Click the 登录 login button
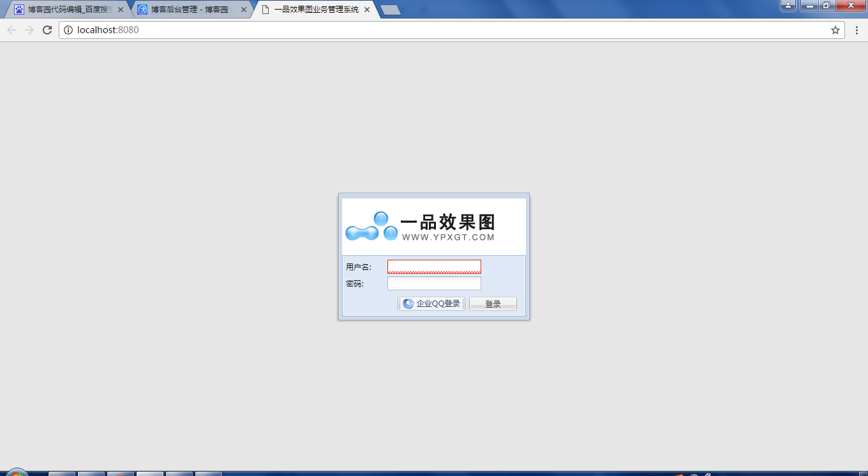 pos(493,304)
